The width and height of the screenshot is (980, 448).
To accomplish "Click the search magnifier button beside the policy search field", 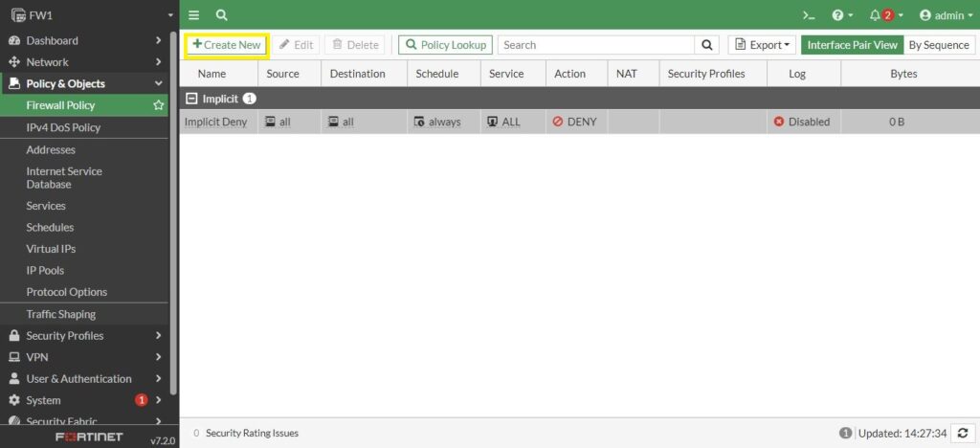I will point(707,45).
